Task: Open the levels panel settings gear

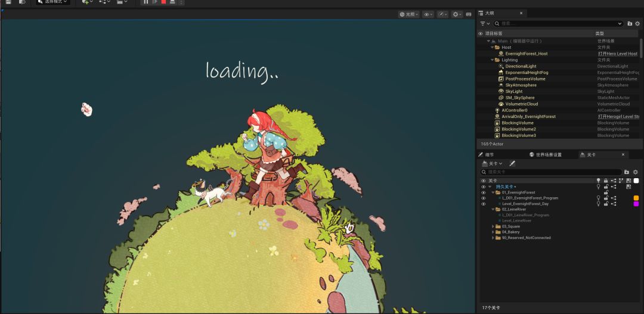Action: pos(636,172)
